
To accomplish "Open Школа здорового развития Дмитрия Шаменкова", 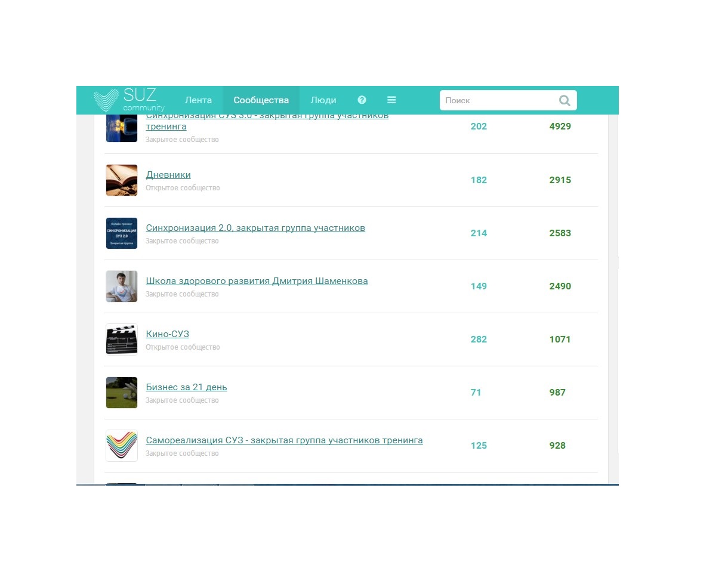I will point(257,281).
